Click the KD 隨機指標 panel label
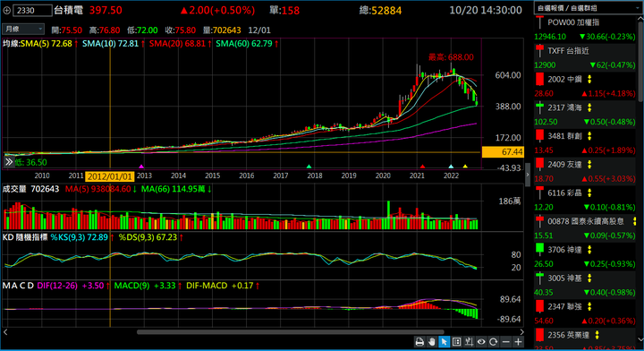 25,237
